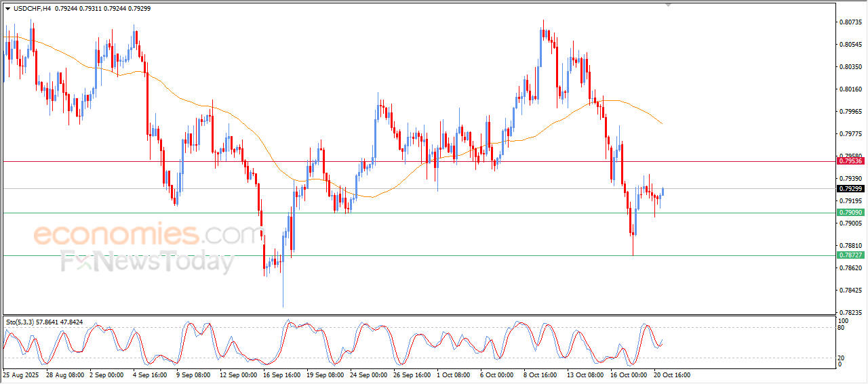Click the 16 Sep 16:00 time label

pyautogui.click(x=282, y=374)
